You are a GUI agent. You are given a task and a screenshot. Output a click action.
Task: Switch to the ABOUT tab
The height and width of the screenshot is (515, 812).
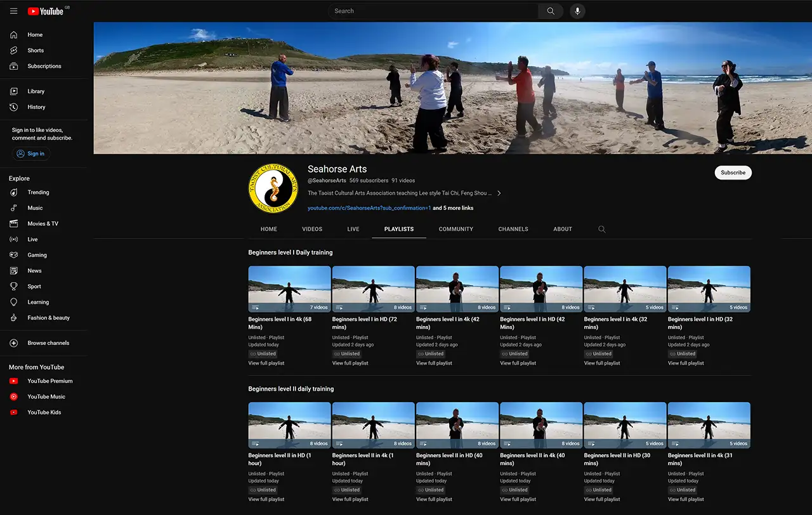(x=563, y=229)
